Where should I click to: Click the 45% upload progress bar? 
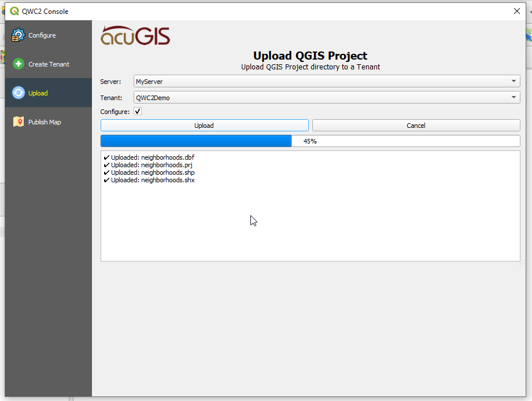tap(310, 141)
